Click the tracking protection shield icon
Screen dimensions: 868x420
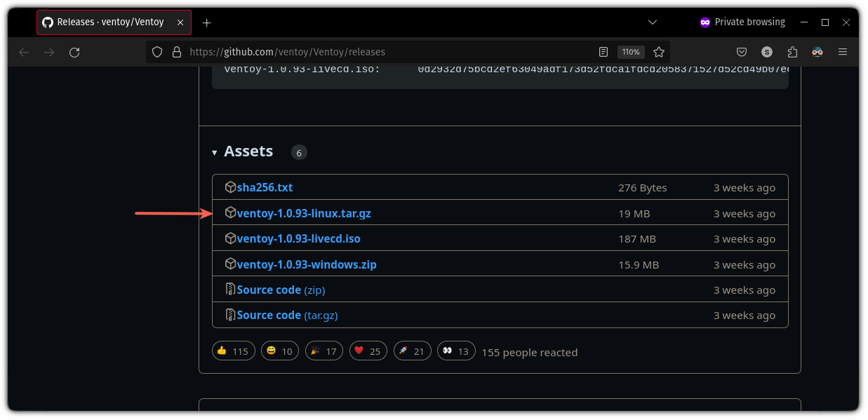pyautogui.click(x=157, y=51)
